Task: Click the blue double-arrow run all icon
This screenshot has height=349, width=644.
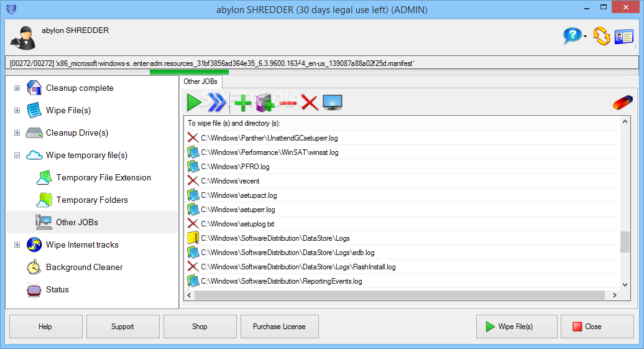Action: 217,103
